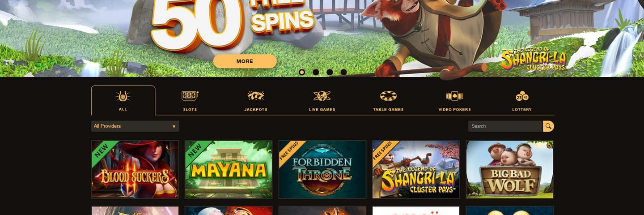Open the Live Games icon
This screenshot has height=215, width=644.
point(322,96)
